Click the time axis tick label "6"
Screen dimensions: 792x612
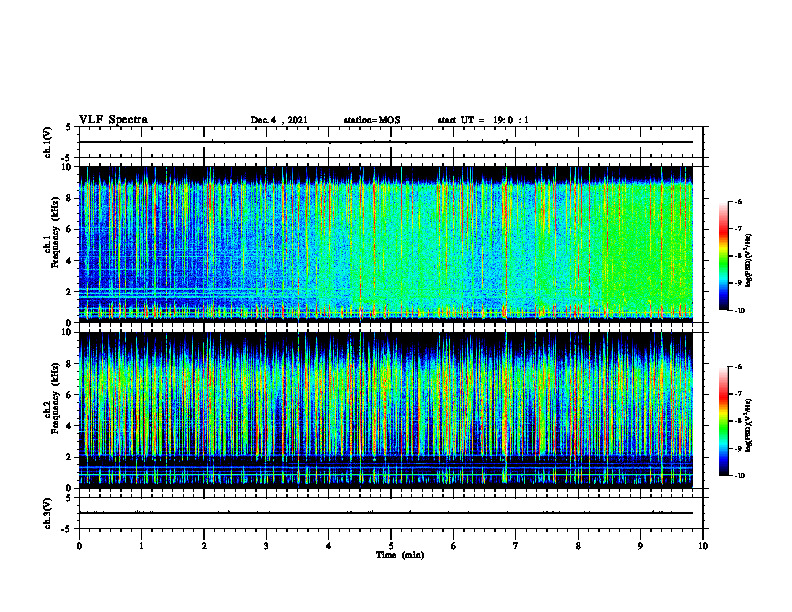(454, 546)
